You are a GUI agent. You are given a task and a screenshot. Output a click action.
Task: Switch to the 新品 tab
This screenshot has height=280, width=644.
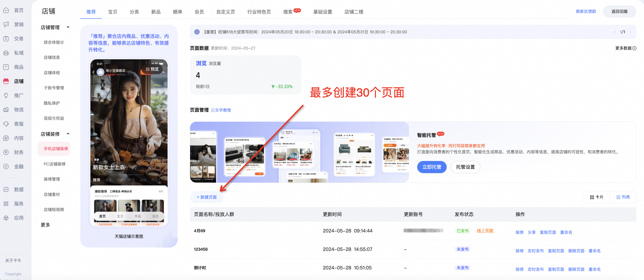(x=156, y=12)
